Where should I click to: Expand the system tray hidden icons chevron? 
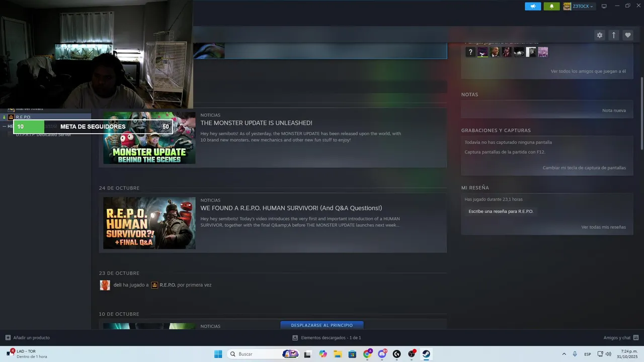click(563, 354)
